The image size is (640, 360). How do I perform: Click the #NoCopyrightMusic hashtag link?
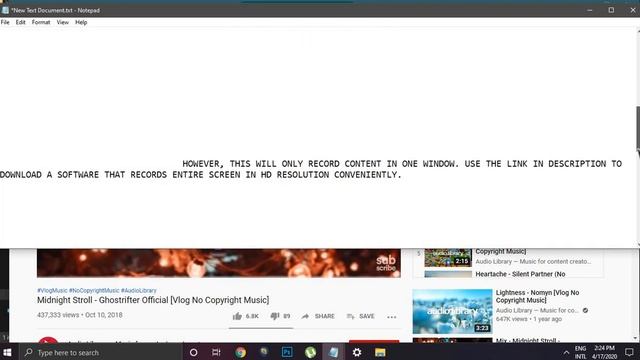(94, 291)
